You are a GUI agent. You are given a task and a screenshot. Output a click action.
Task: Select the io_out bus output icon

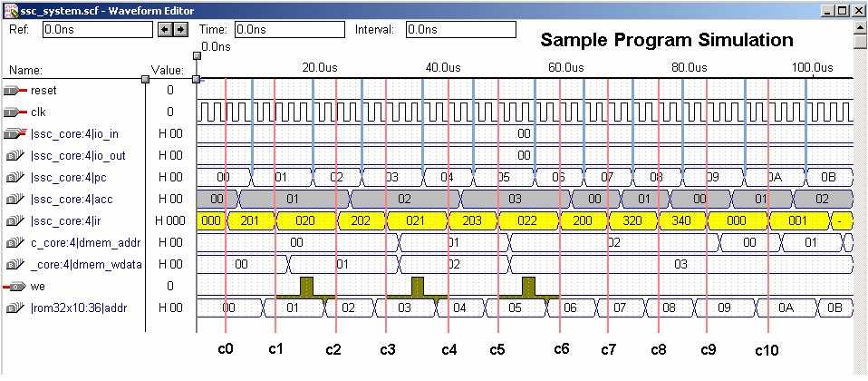click(x=15, y=156)
